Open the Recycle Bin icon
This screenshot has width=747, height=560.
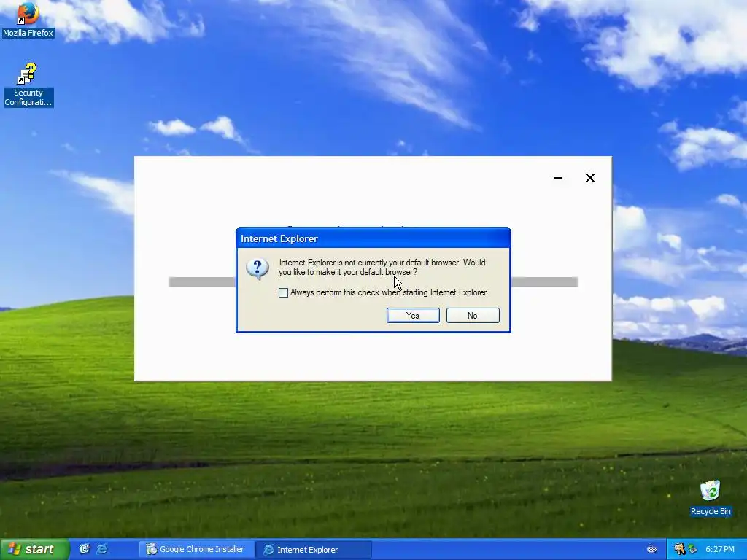click(711, 498)
